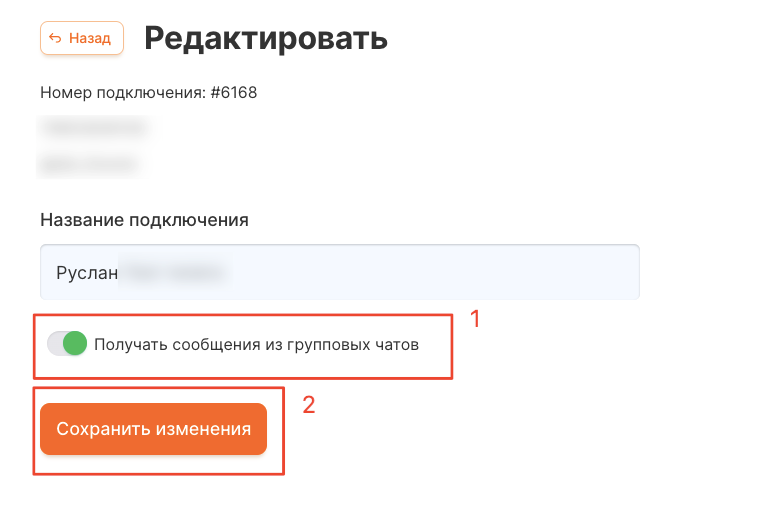This screenshot has width=777, height=511.
Task: Place cursor in the empty end of the name field
Action: (x=500, y=271)
